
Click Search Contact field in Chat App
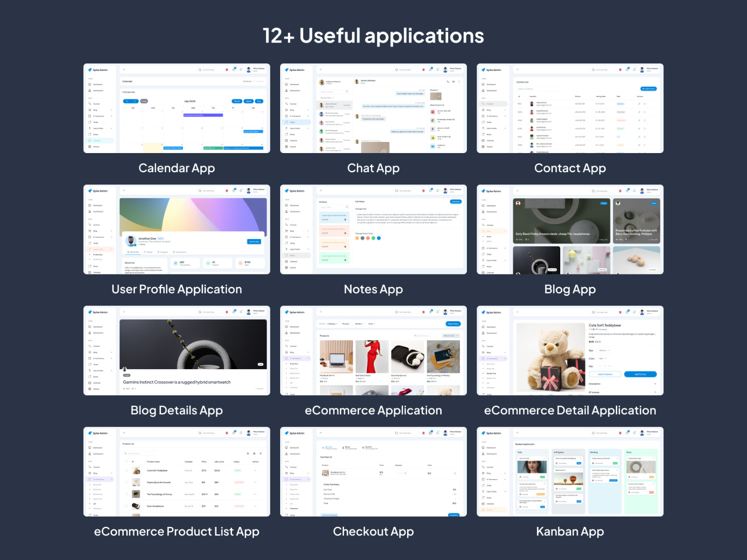coord(334,92)
